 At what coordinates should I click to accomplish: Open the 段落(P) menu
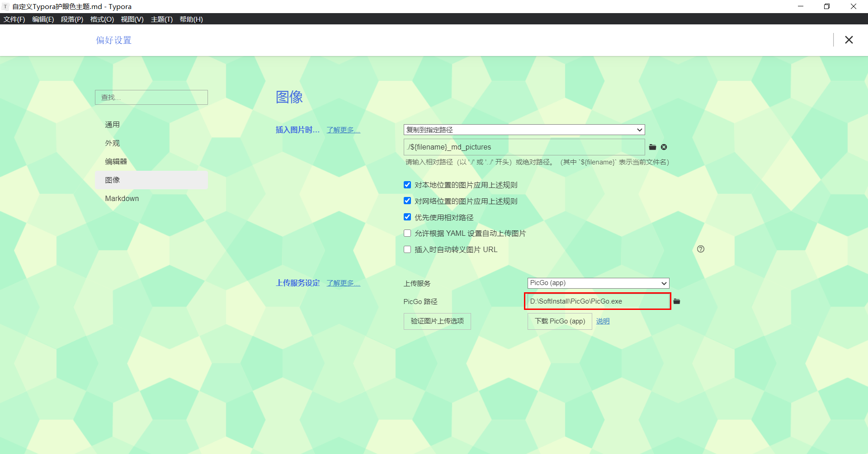point(72,19)
